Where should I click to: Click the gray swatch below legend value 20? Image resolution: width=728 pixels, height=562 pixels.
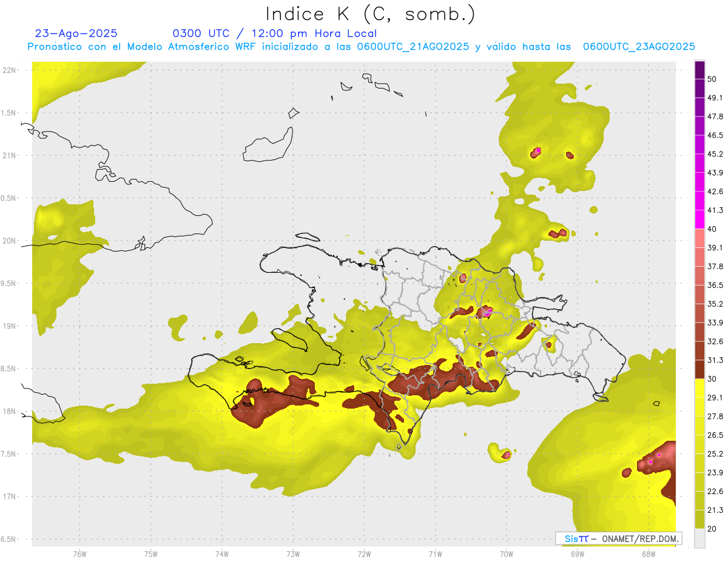699,538
